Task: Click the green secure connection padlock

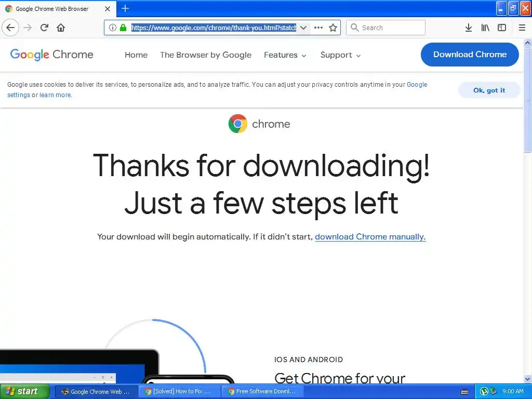Action: [x=123, y=28]
